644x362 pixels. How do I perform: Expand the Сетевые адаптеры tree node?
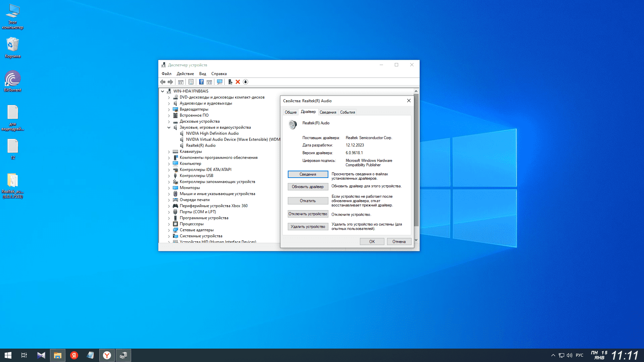point(169,230)
